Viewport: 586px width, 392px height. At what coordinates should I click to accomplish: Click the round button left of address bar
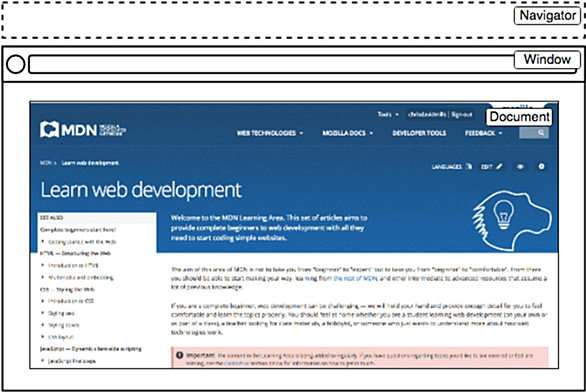[16, 64]
